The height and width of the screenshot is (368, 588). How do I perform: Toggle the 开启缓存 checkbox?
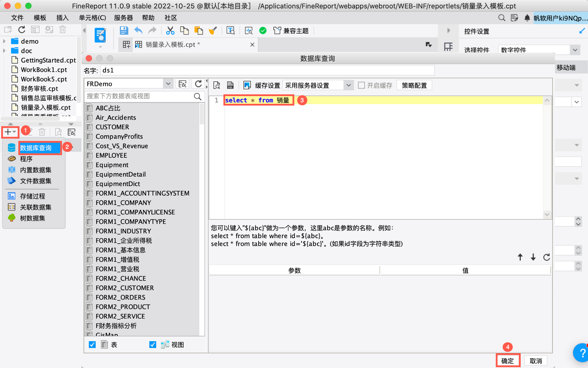click(x=361, y=85)
